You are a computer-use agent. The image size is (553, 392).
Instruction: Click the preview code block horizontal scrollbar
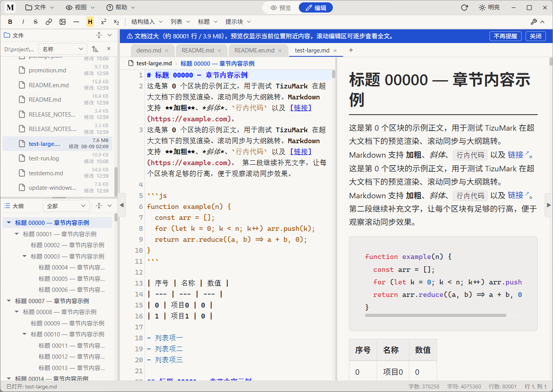point(436,315)
